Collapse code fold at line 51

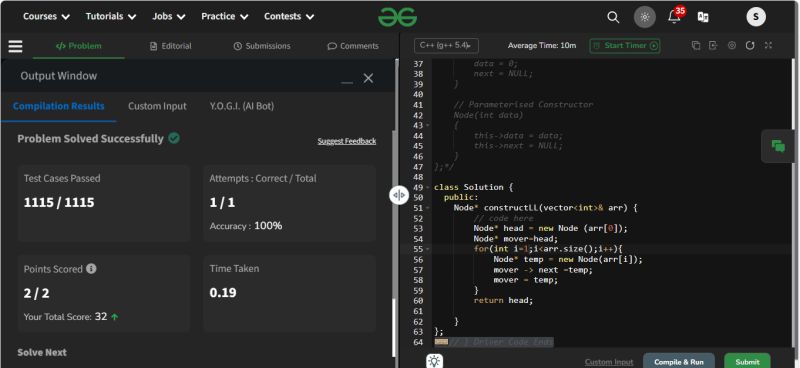tap(428, 208)
